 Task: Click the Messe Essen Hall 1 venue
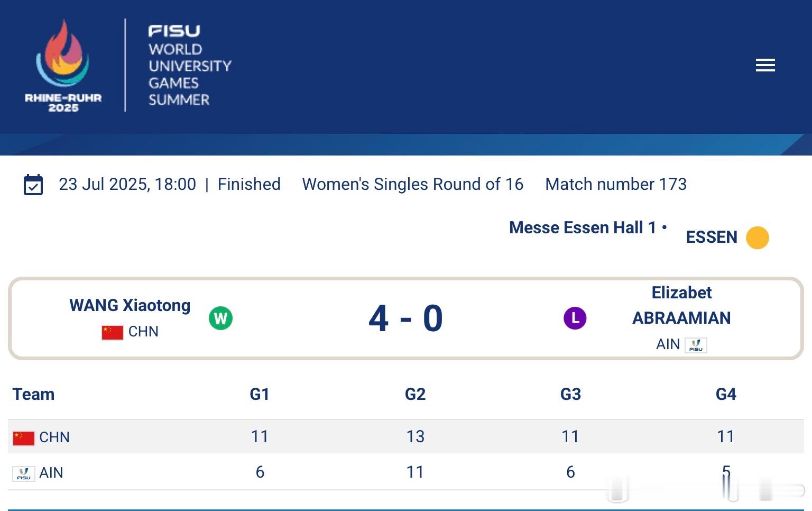point(582,227)
